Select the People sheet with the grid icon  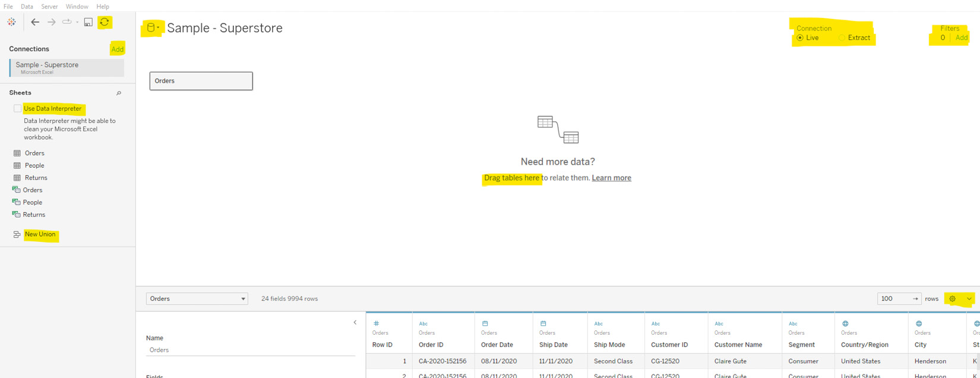pyautogui.click(x=34, y=165)
